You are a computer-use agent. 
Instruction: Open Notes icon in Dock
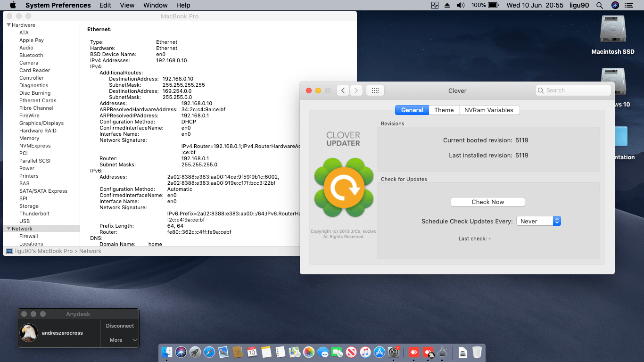click(x=266, y=352)
